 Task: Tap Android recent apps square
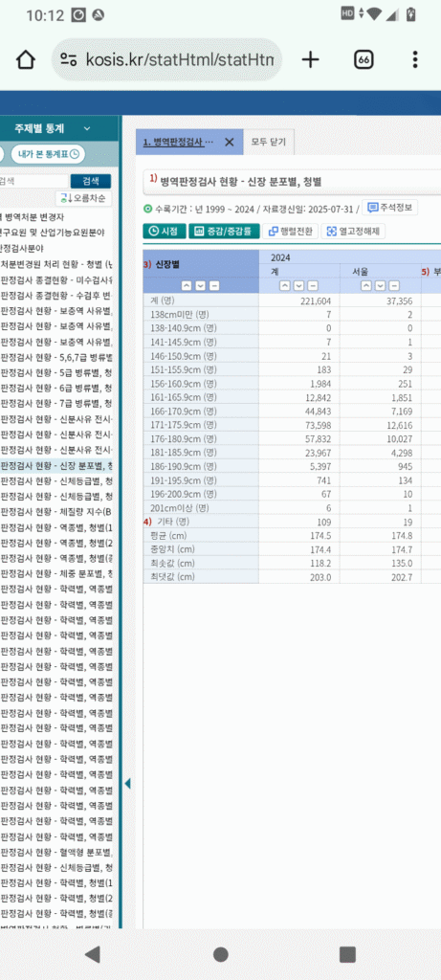click(347, 954)
